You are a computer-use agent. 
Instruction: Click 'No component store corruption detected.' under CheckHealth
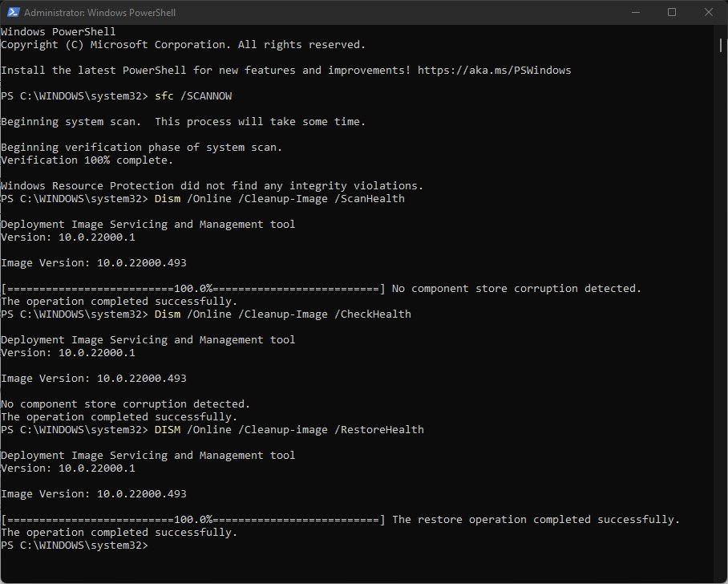pos(125,404)
